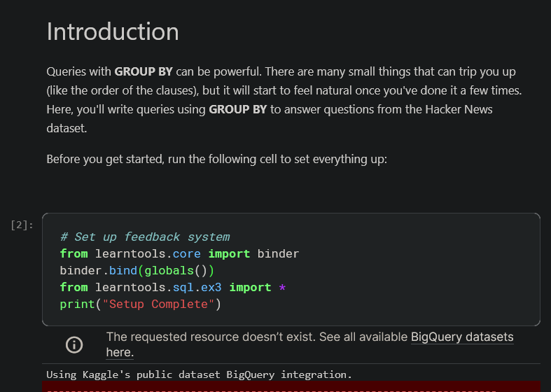Open the "BigQuery datasets" link

(462, 337)
